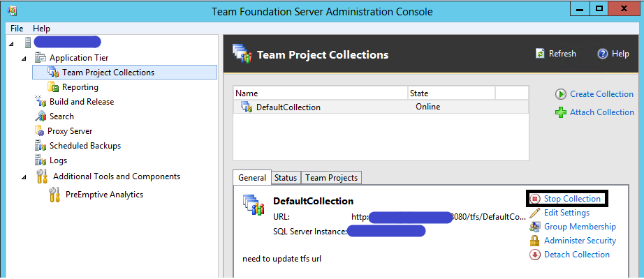Open the Help menu in menu bar
This screenshot has height=279, width=644.
(x=41, y=29)
